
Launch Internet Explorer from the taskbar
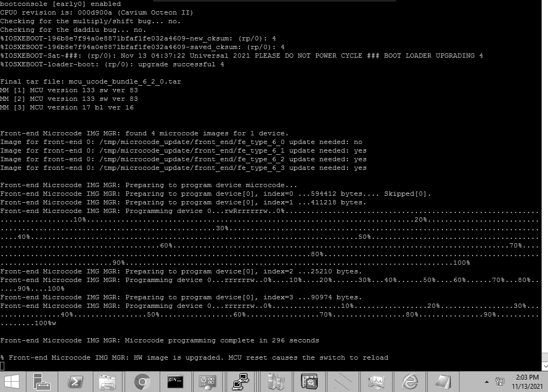tap(410, 382)
